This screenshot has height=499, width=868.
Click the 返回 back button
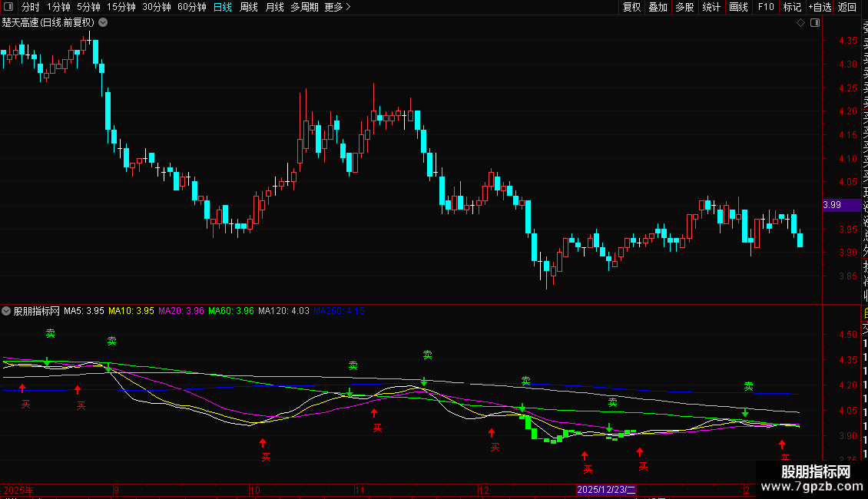(847, 8)
